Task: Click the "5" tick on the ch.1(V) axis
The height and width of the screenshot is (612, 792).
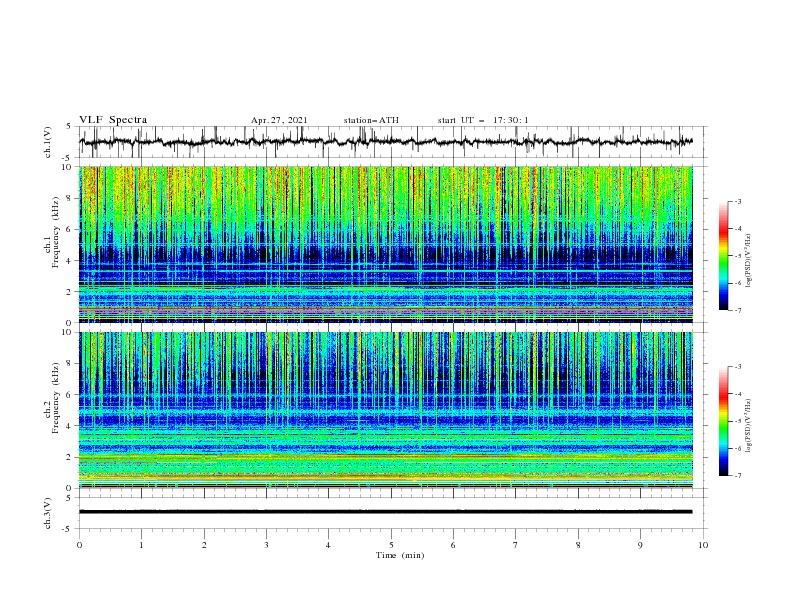Action: point(69,126)
